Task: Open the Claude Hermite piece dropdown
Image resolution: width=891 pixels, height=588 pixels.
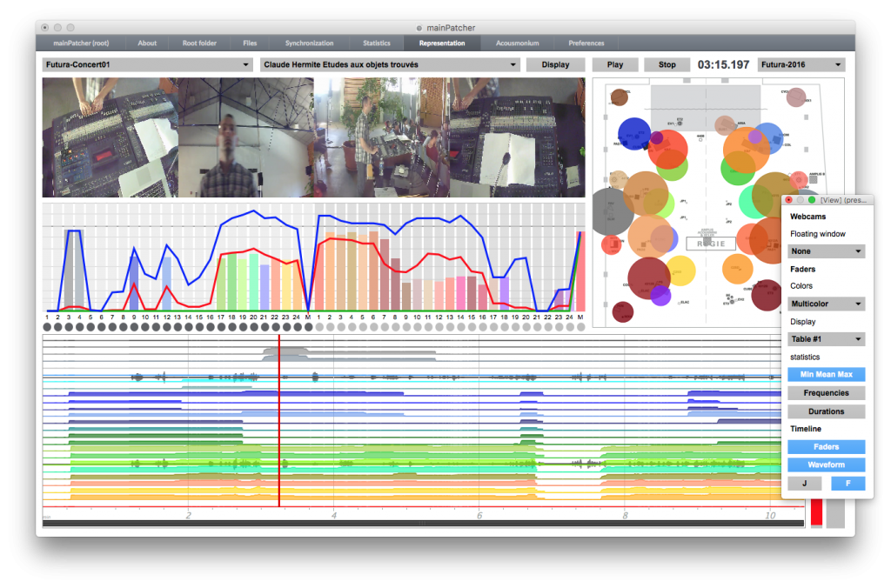Action: tap(390, 64)
